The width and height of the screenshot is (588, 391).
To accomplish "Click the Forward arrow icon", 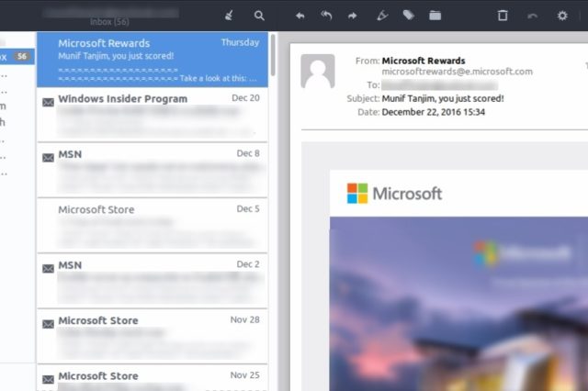I will click(352, 16).
